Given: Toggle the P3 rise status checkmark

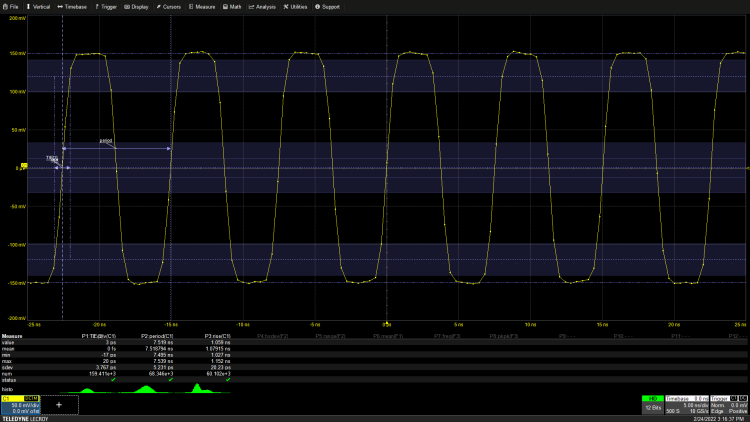Looking at the screenshot, I should (x=228, y=379).
